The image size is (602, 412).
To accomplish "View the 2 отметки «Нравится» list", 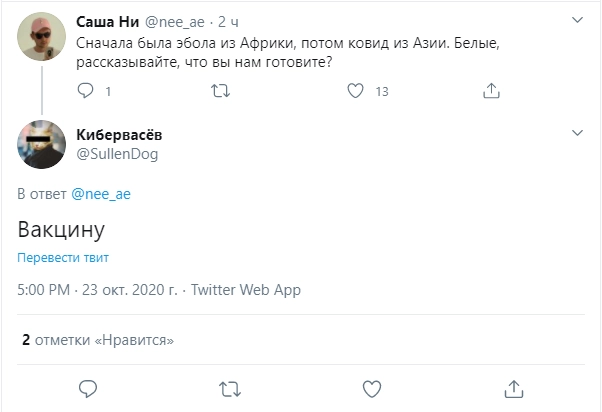I will pyautogui.click(x=98, y=340).
